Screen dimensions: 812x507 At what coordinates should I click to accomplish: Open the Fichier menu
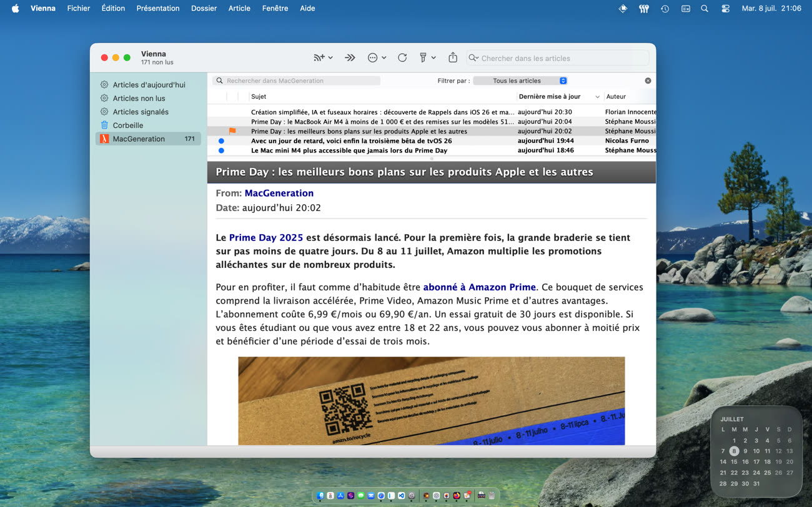79,8
